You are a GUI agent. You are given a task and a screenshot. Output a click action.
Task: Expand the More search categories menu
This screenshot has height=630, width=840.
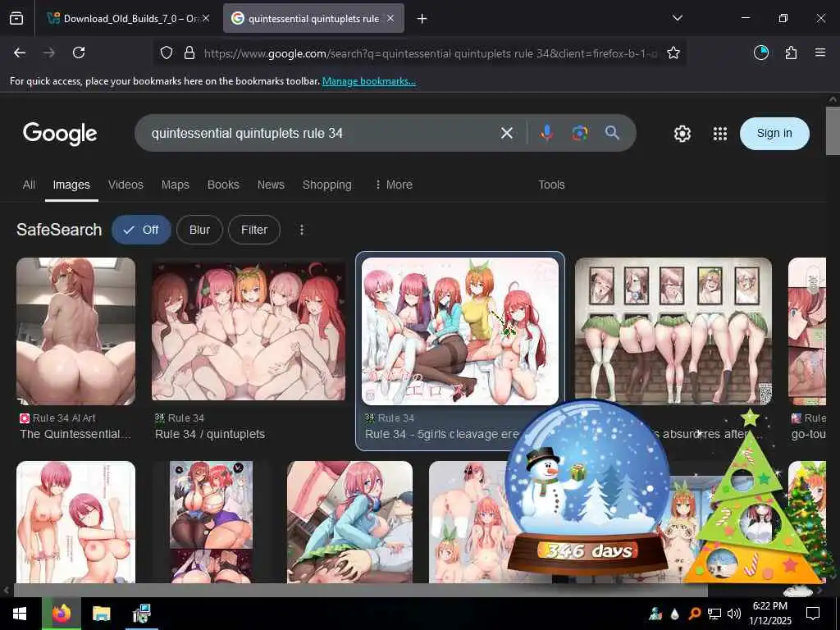click(x=395, y=185)
